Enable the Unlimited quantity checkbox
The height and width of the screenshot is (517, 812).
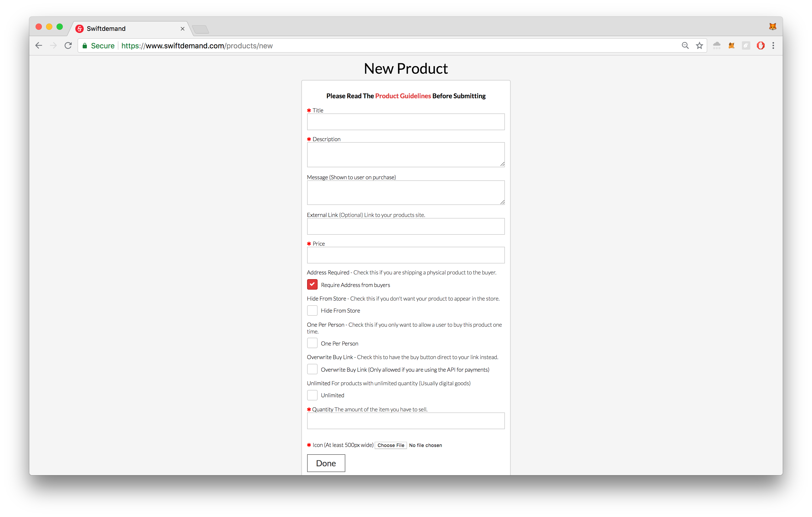pyautogui.click(x=312, y=395)
